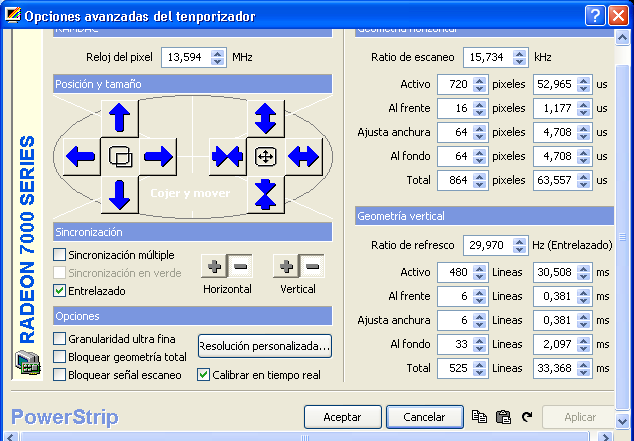Click the Cancelar button
634x441 pixels.
click(425, 417)
